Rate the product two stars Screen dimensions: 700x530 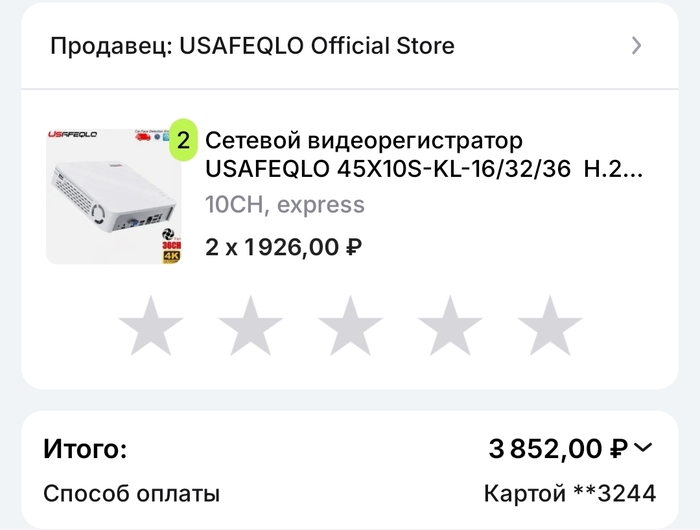point(250,326)
